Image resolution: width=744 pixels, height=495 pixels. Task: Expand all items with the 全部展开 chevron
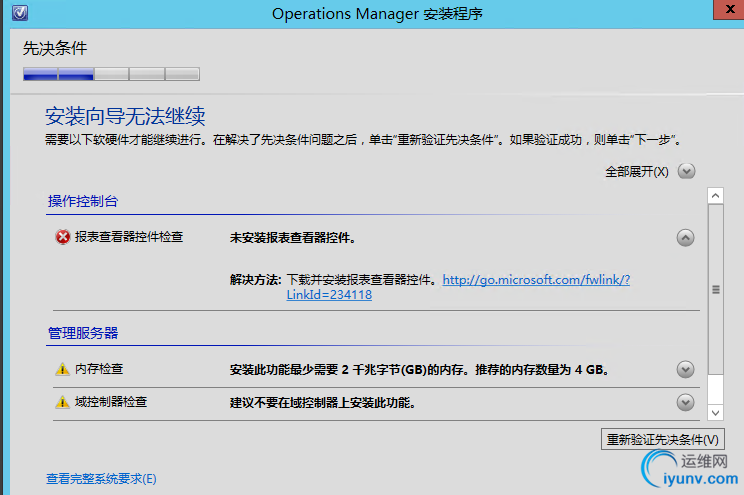coord(686,171)
